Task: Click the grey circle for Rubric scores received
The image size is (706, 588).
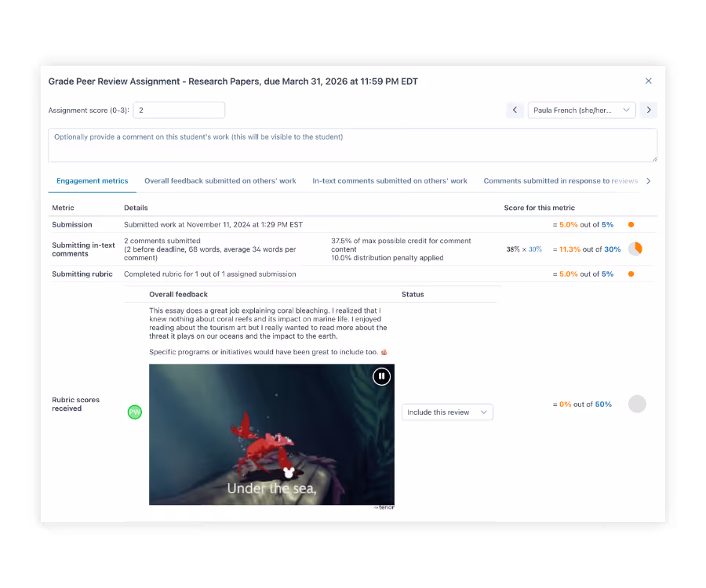Action: (637, 404)
